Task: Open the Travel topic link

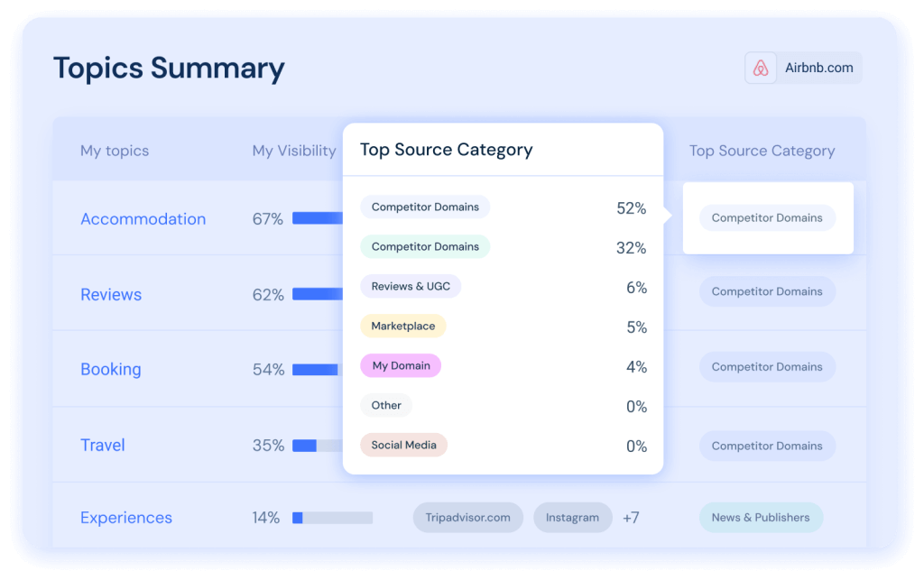Action: 103,446
